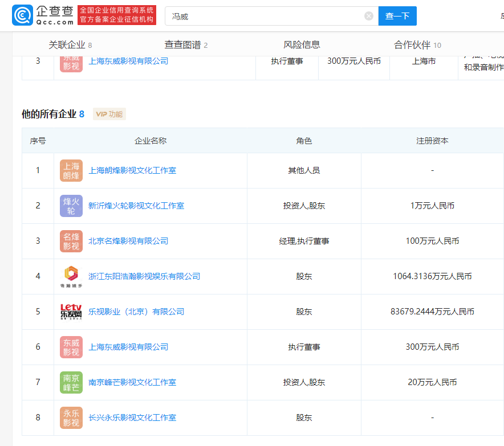504x446 pixels.
Task: Click the 名烽影视 logo icon
Action: 71,241
